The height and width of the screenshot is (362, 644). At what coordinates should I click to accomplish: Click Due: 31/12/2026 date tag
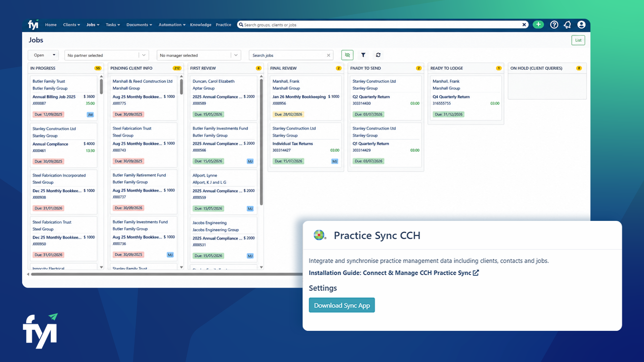click(x=448, y=115)
